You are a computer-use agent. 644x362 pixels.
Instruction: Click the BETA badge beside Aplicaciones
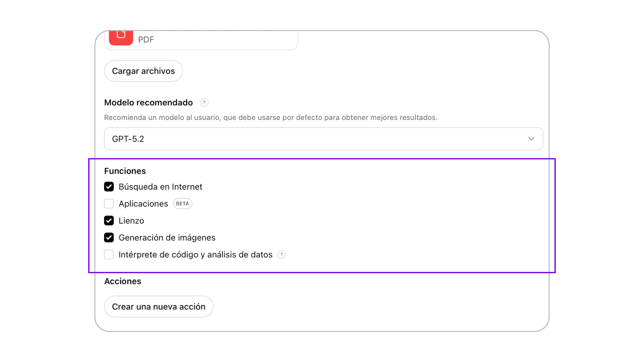point(182,204)
